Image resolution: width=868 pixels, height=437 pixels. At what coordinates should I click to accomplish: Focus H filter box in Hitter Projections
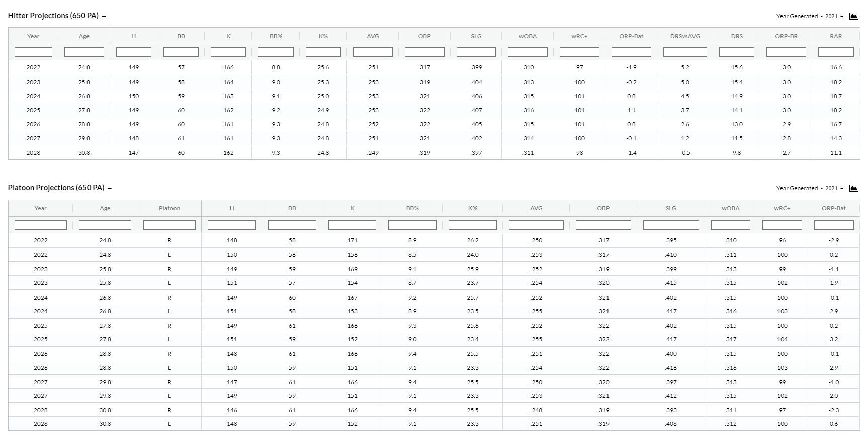click(x=134, y=52)
